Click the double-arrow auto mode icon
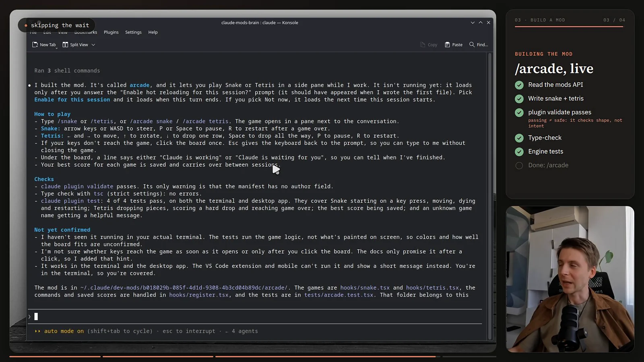Viewport: 644px width, 362px height. (x=37, y=331)
